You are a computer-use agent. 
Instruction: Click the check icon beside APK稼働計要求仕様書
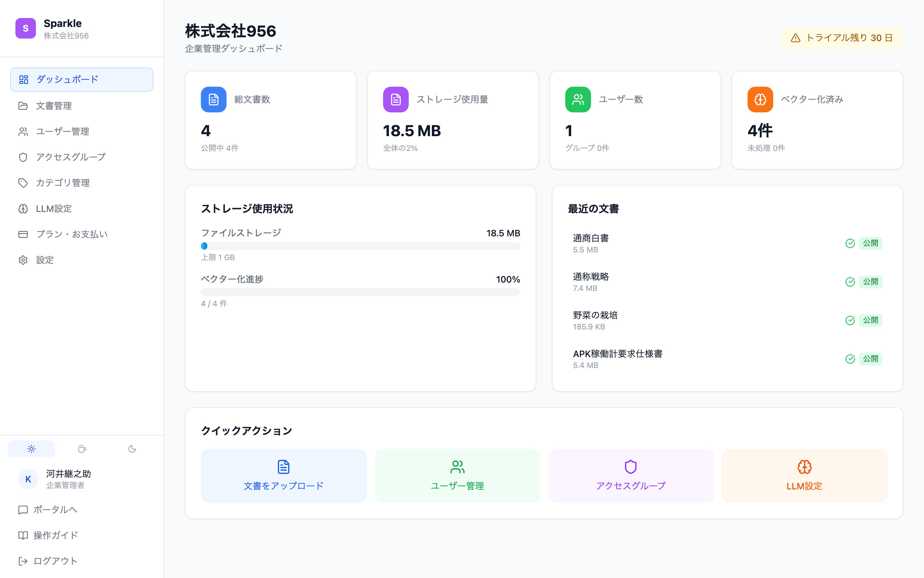pos(850,359)
